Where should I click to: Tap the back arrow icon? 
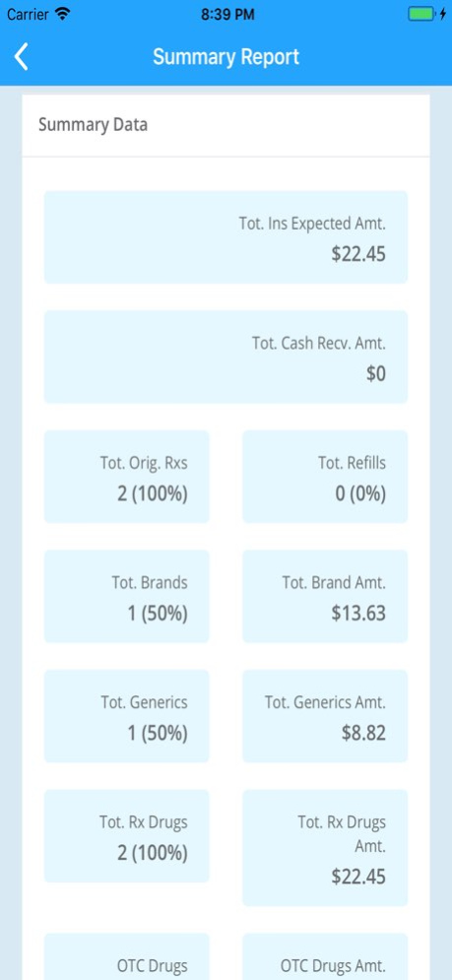pos(22,57)
